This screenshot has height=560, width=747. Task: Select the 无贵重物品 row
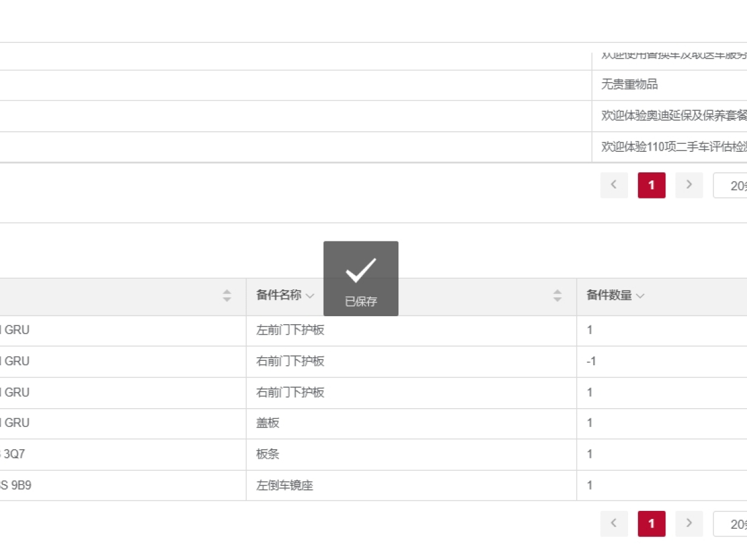pos(629,85)
